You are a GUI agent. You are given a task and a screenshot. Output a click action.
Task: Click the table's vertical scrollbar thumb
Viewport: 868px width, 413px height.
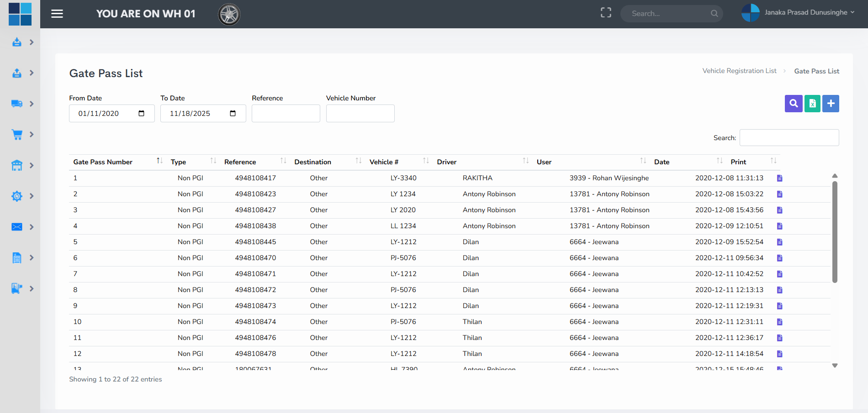pos(835,232)
